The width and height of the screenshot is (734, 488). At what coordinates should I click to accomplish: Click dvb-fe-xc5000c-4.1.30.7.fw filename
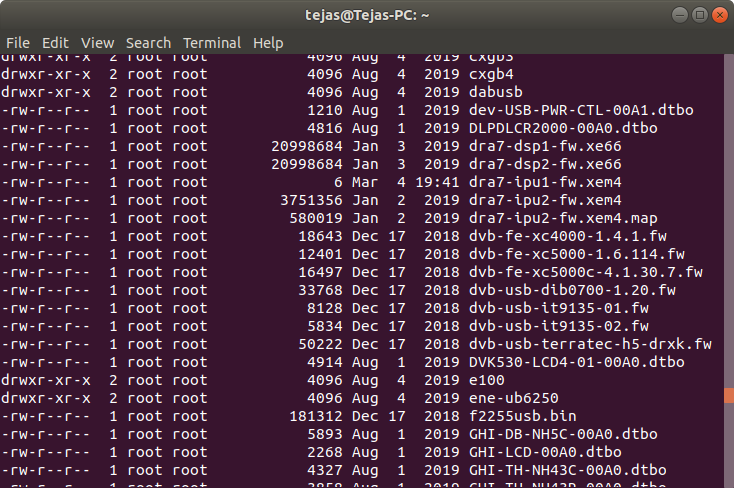tap(586, 272)
